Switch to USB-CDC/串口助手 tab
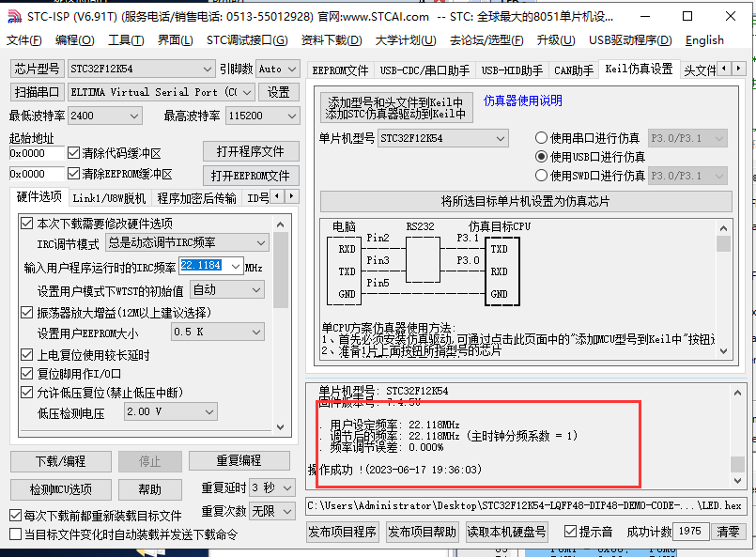 tap(424, 70)
